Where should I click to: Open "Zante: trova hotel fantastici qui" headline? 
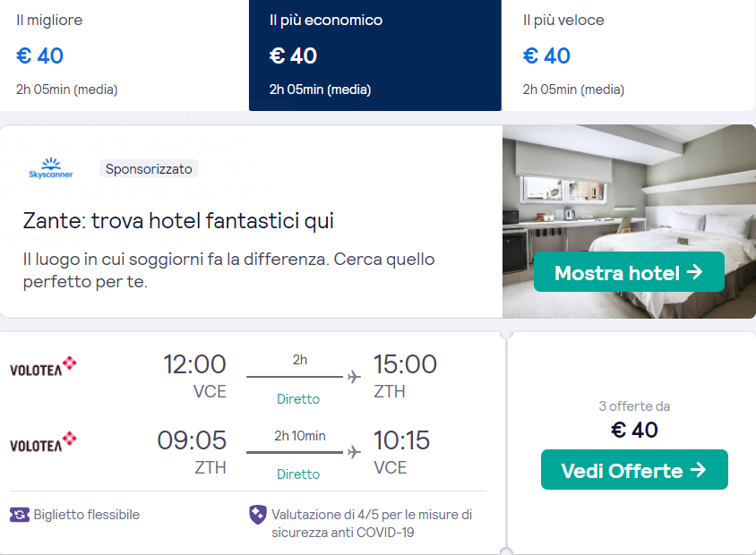pyautogui.click(x=178, y=221)
